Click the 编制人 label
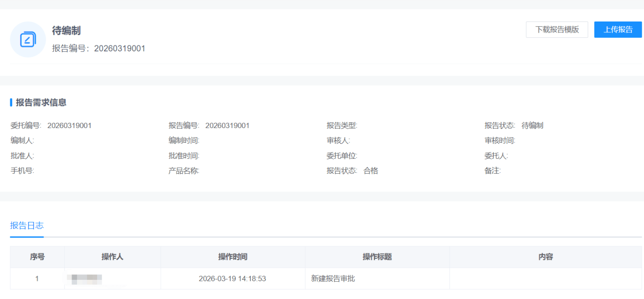Screen dimensions: 644x299 point(22,141)
